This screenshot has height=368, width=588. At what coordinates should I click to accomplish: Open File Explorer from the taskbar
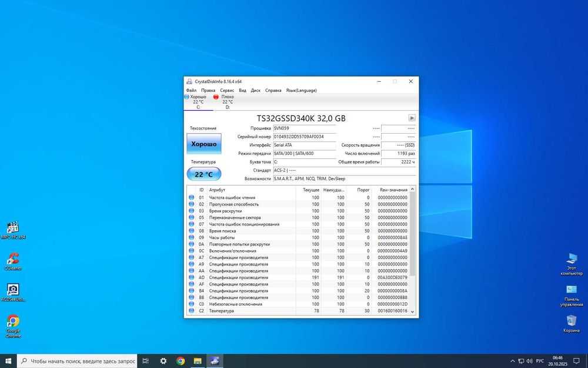point(198,361)
